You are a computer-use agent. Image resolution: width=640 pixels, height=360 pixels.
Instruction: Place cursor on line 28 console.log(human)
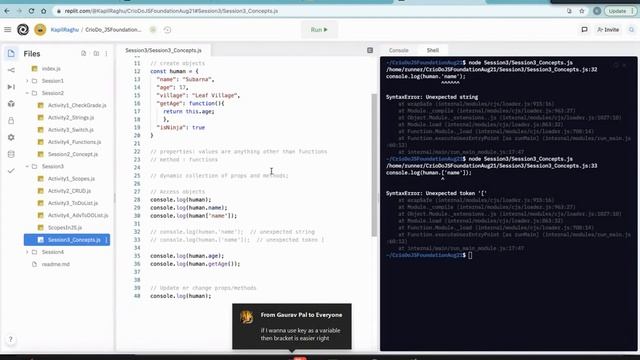coord(180,200)
